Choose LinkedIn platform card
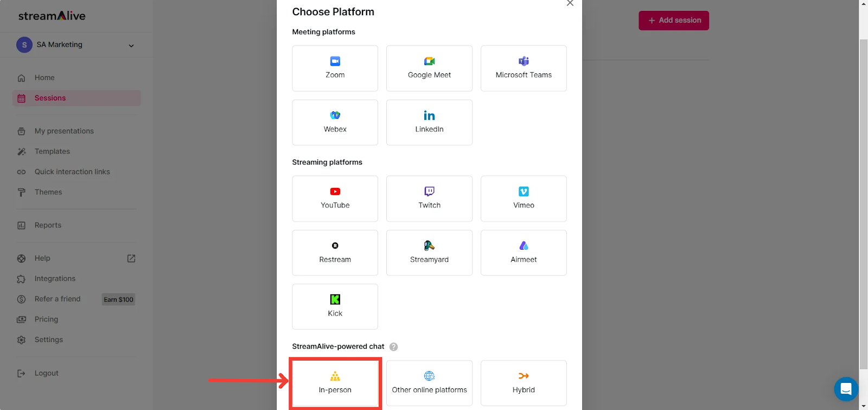This screenshot has width=868, height=410. (429, 122)
